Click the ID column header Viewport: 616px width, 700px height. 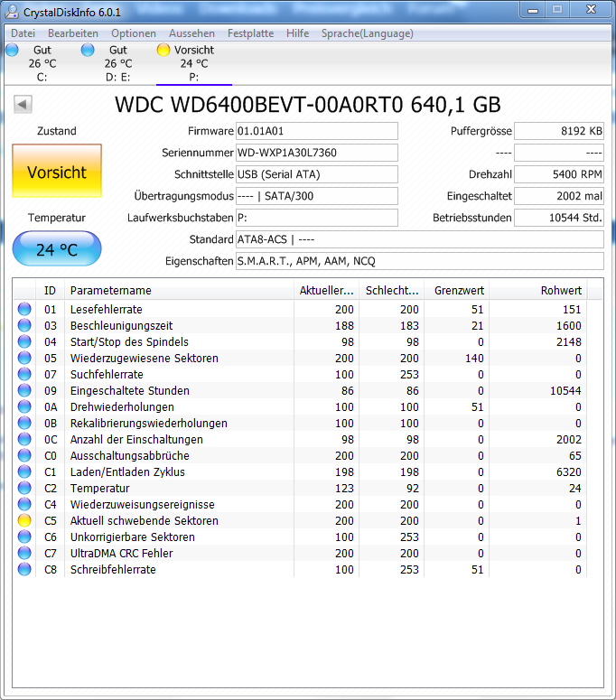point(50,291)
